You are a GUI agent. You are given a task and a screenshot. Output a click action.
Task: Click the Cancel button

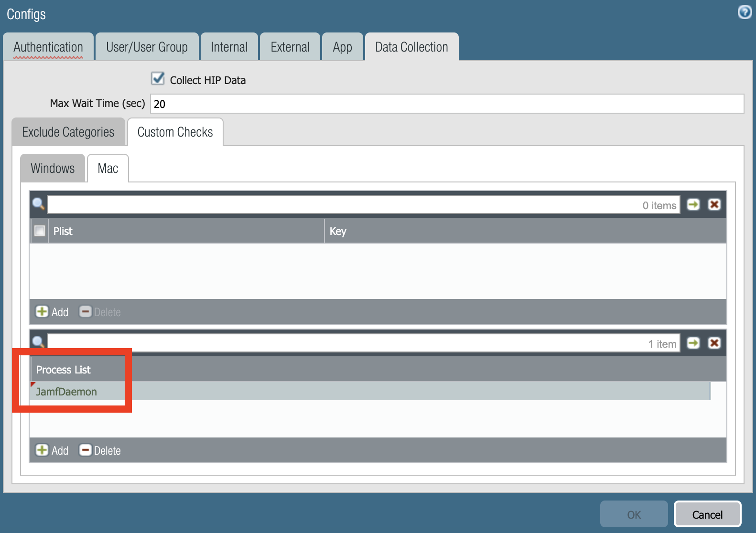[708, 514]
